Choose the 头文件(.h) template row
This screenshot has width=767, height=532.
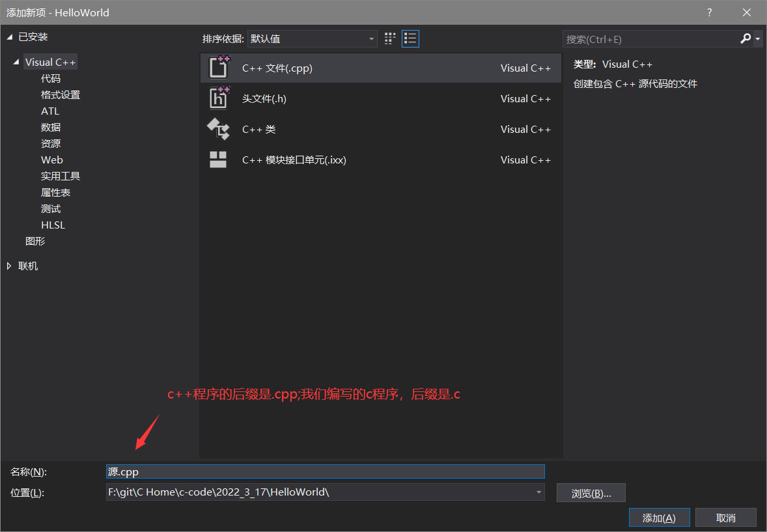(x=380, y=98)
